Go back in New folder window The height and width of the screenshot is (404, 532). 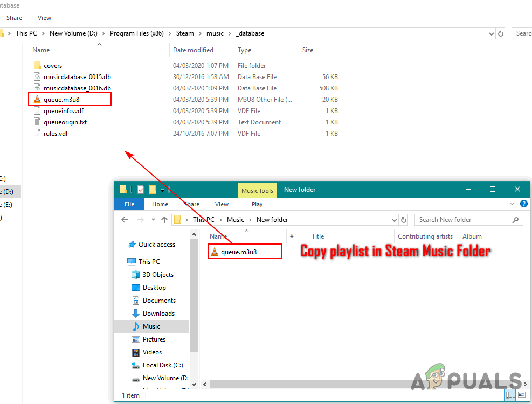click(125, 220)
